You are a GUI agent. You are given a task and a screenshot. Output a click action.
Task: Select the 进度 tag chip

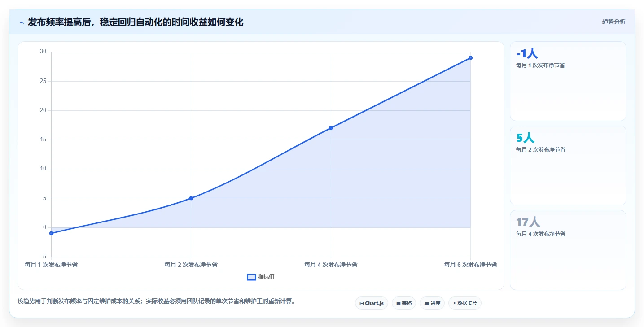pyautogui.click(x=432, y=303)
